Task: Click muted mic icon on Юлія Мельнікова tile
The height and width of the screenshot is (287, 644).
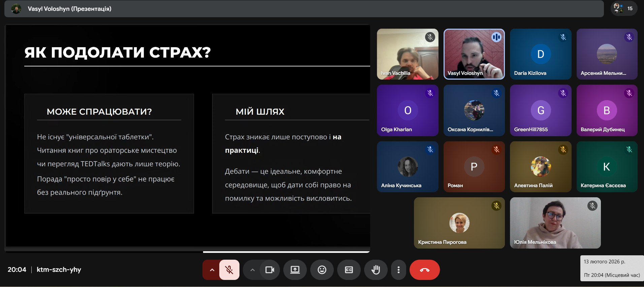Action: point(592,206)
